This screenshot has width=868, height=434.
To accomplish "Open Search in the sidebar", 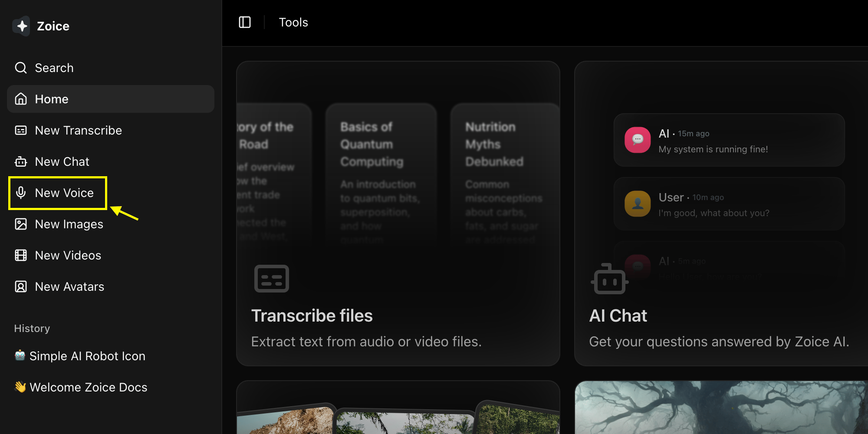I will tap(111, 68).
